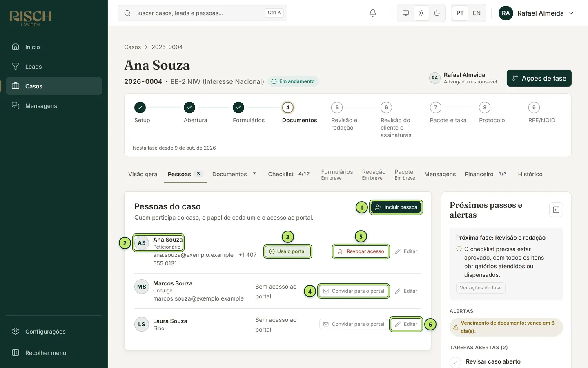588x368 pixels.
Task: Switch language to EN
Action: pyautogui.click(x=477, y=13)
